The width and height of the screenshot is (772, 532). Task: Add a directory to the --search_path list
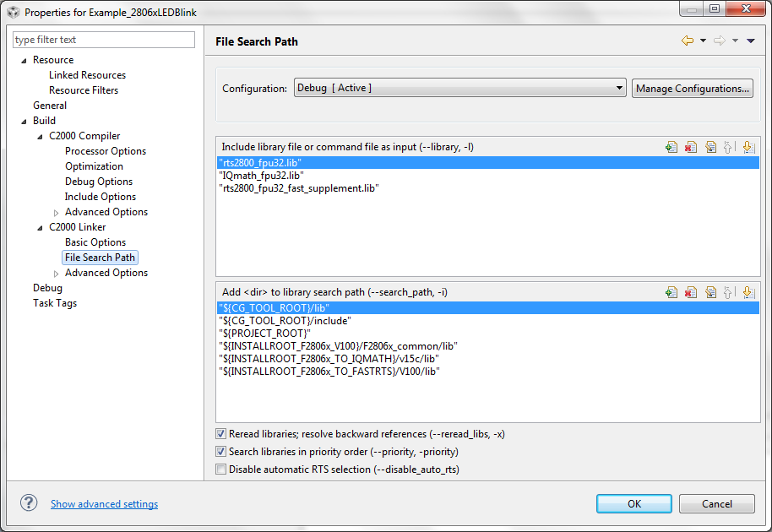click(x=671, y=292)
